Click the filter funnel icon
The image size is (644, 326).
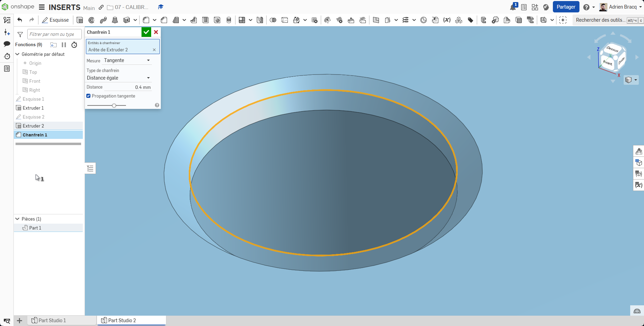point(20,34)
